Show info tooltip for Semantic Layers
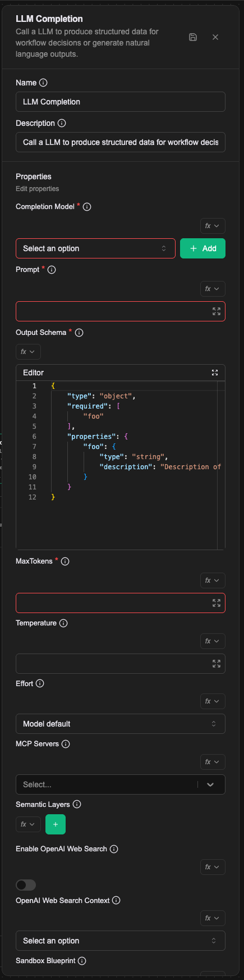This screenshot has height=980, width=244. coord(77,804)
